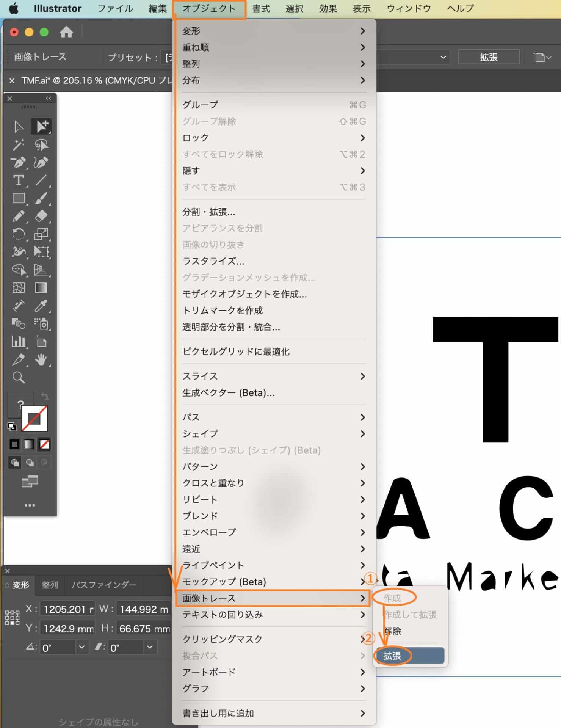Select the Group Selection tool
The height and width of the screenshot is (728, 561).
(41, 126)
